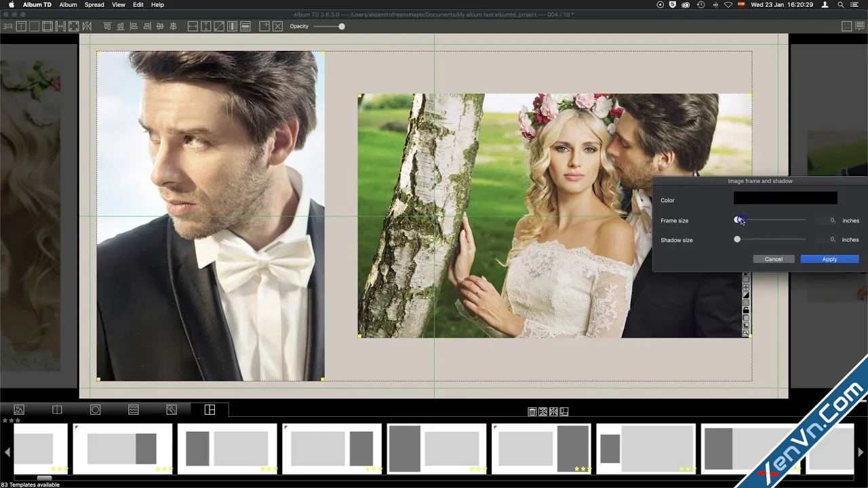Click the rows layout icon

tap(245, 26)
